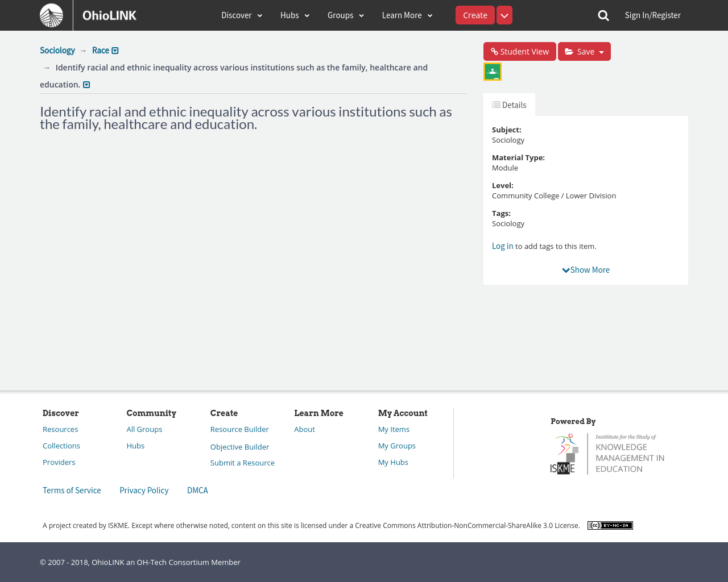The width and height of the screenshot is (728, 582).
Task: Expand the Race breadcrumb dropdown icon
Action: (x=115, y=51)
